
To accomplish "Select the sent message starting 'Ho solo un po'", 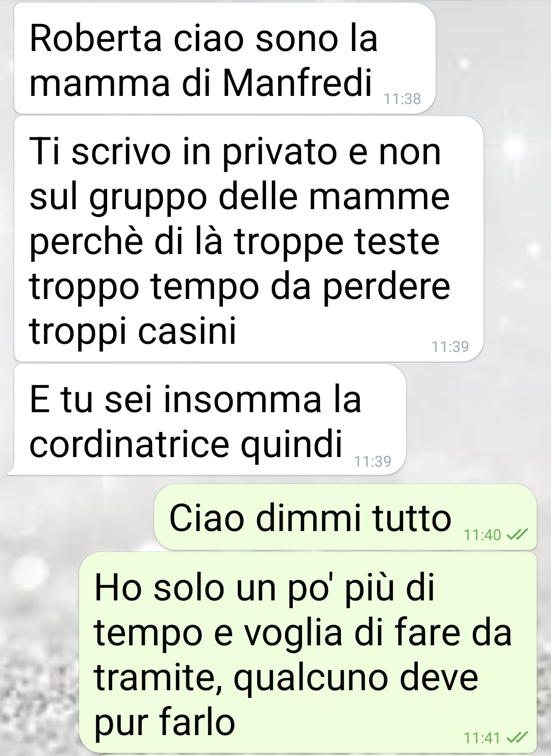I will pos(309,653).
